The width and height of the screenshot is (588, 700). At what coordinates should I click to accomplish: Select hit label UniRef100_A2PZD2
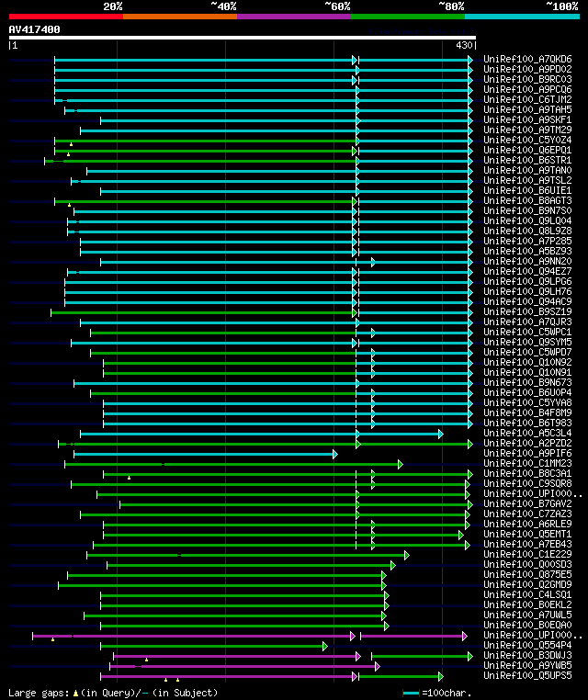527,443
